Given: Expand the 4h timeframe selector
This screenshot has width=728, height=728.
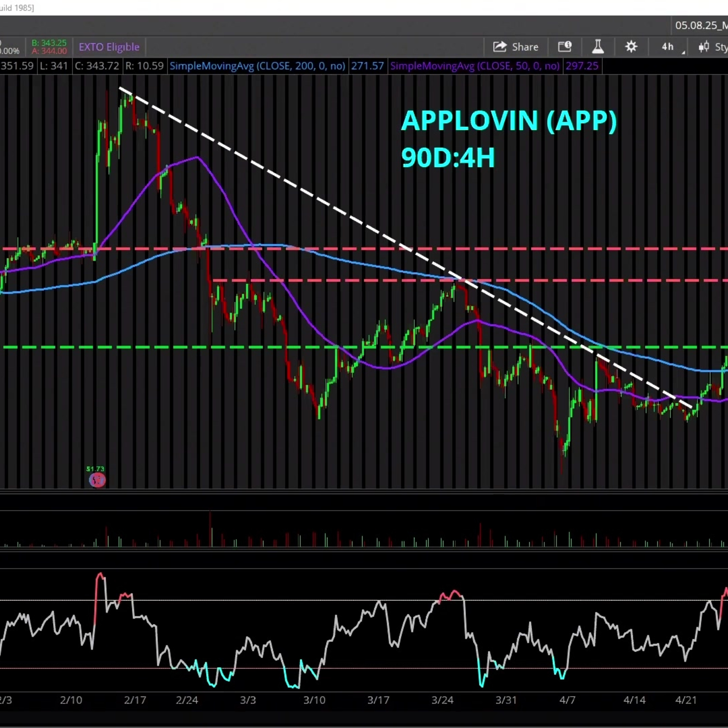Looking at the screenshot, I should (x=669, y=47).
